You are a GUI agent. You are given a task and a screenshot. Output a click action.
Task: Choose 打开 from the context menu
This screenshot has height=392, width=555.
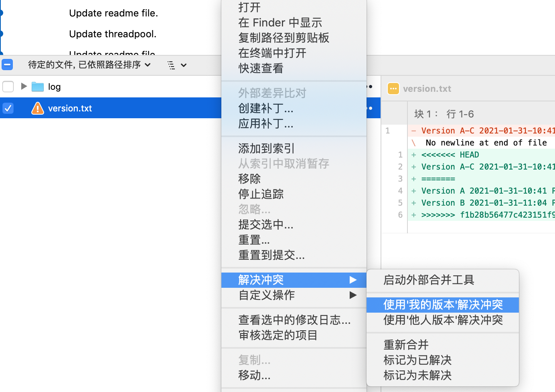(x=294, y=7)
